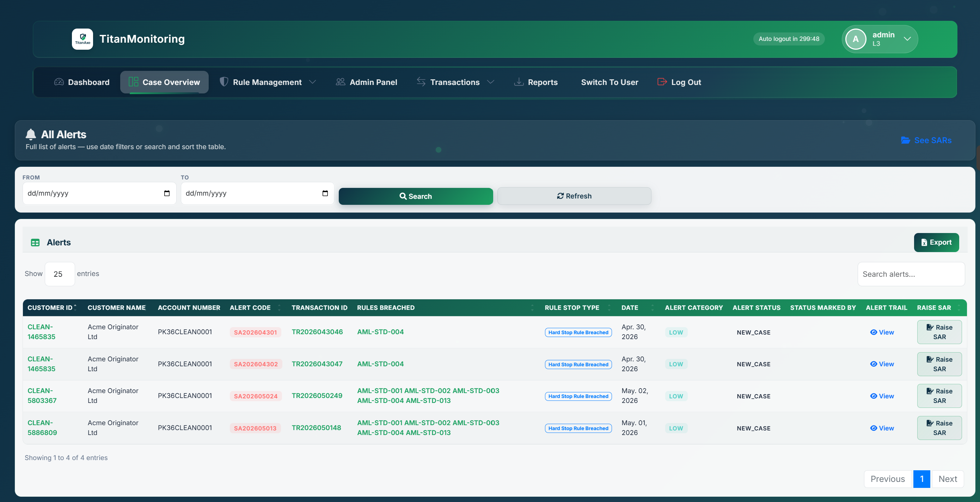View alert trail for SA202605013
This screenshot has width=980, height=502.
click(x=882, y=428)
